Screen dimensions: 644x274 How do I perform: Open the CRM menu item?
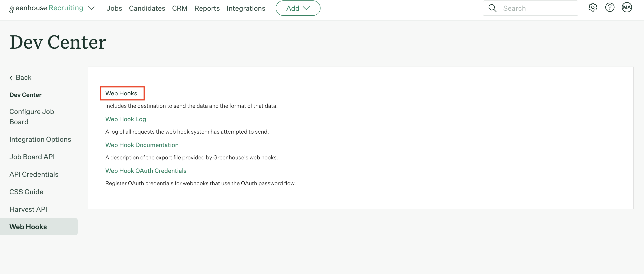180,8
